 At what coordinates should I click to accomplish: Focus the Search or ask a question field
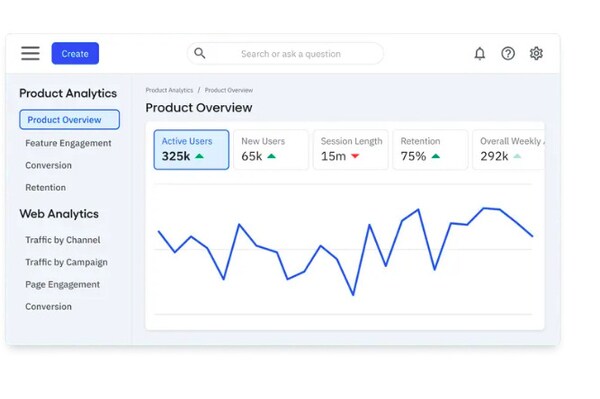coord(285,54)
